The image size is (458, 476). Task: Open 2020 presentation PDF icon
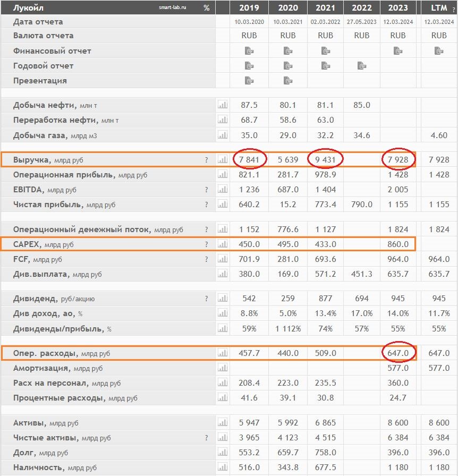[x=287, y=80]
